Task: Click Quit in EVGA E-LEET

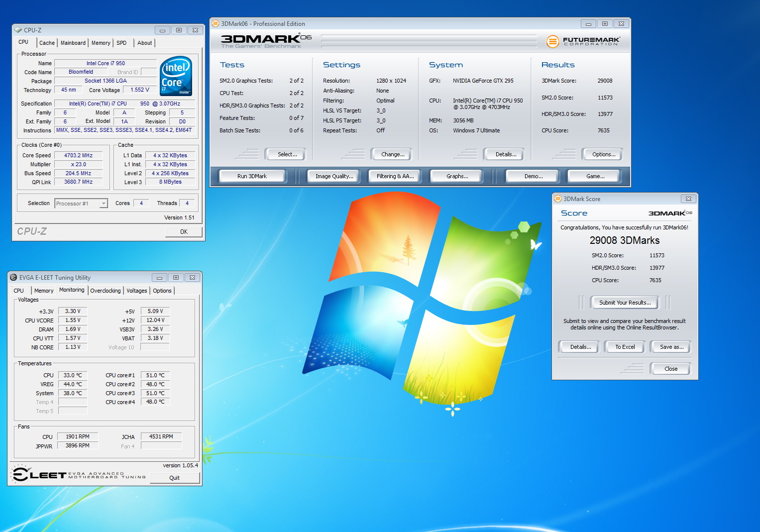Action: [174, 478]
